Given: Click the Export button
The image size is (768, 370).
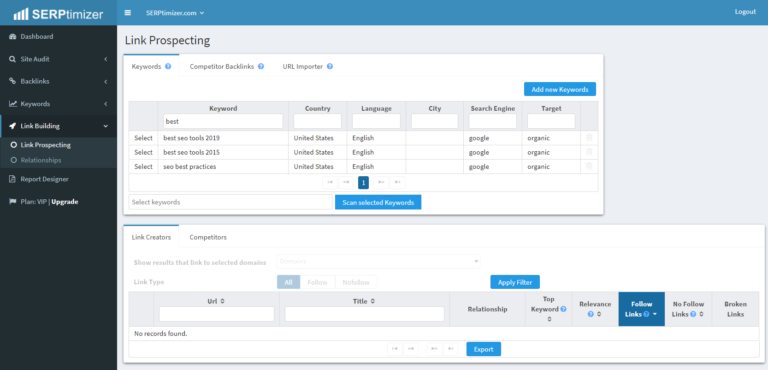Looking at the screenshot, I should [x=483, y=349].
